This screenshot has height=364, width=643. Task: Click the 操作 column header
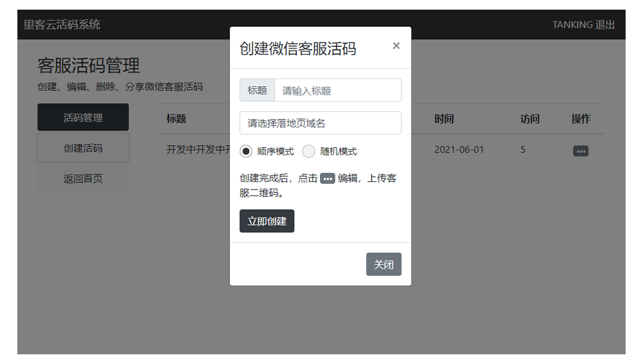point(581,119)
